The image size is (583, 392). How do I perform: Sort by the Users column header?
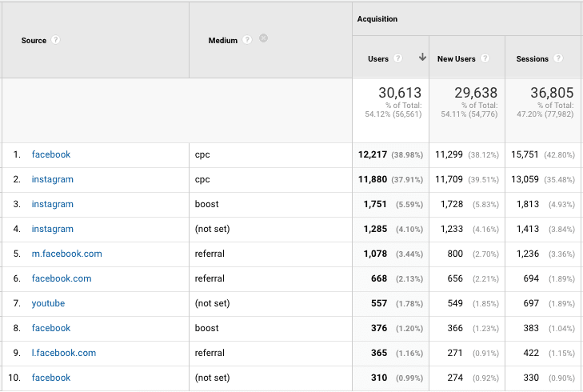point(378,58)
